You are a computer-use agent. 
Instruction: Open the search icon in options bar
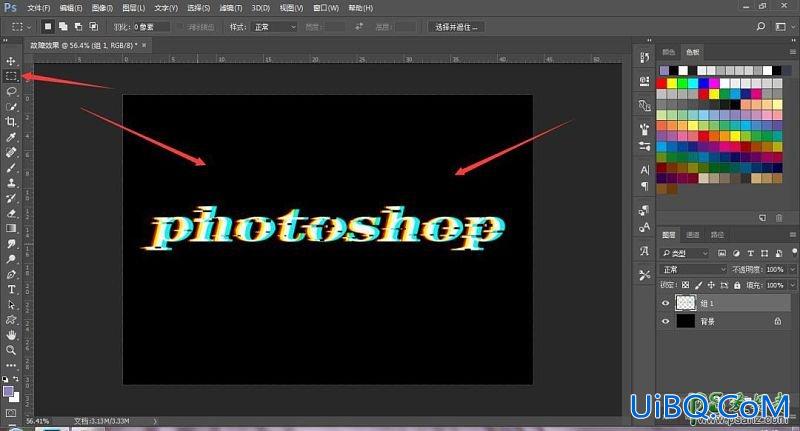[761, 27]
